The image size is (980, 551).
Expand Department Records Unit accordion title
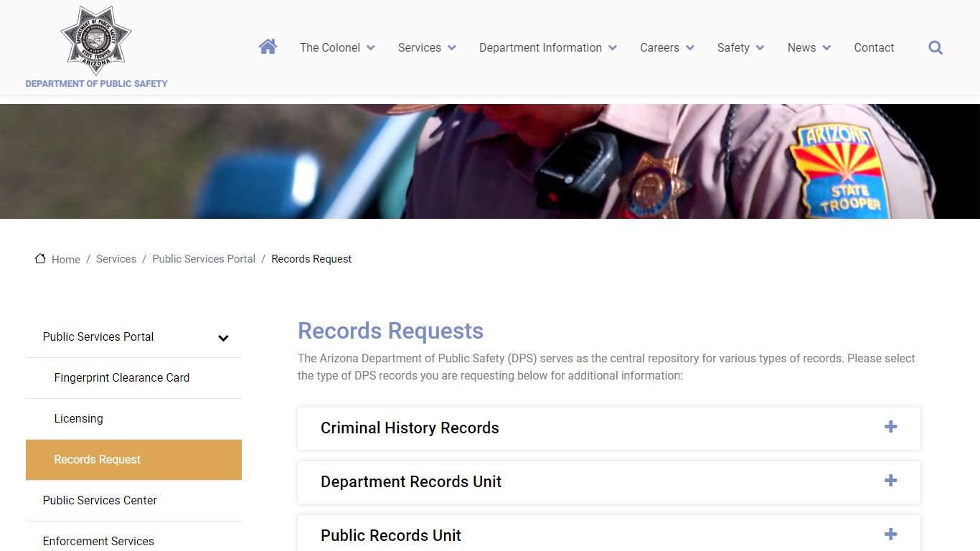click(411, 481)
